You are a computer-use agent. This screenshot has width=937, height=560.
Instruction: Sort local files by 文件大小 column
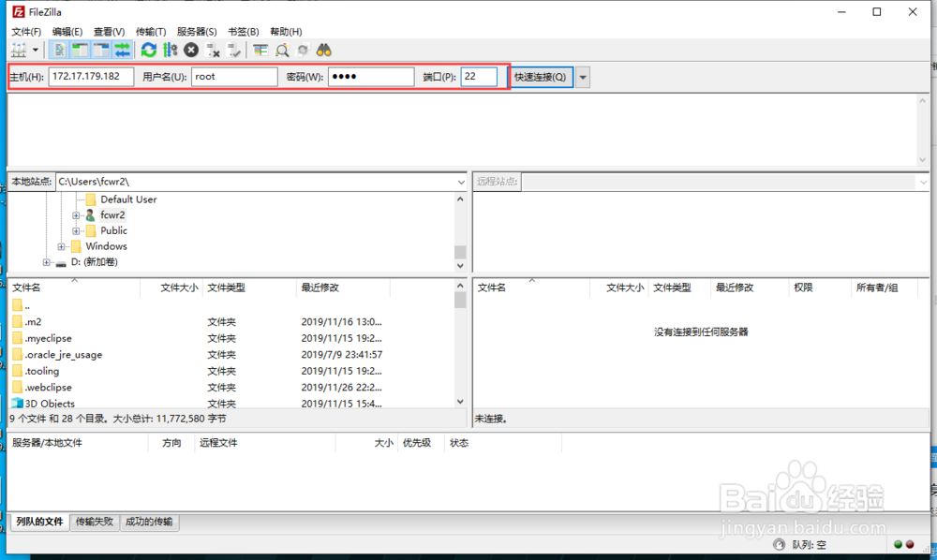coord(172,287)
